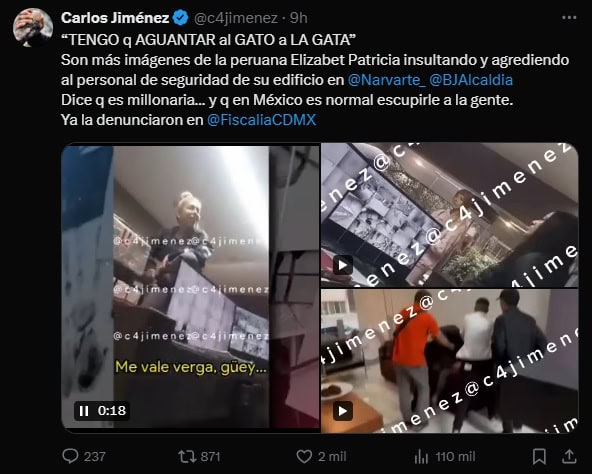Retweet the post with 871 reposts
This screenshot has width=592, height=474.
tap(187, 456)
